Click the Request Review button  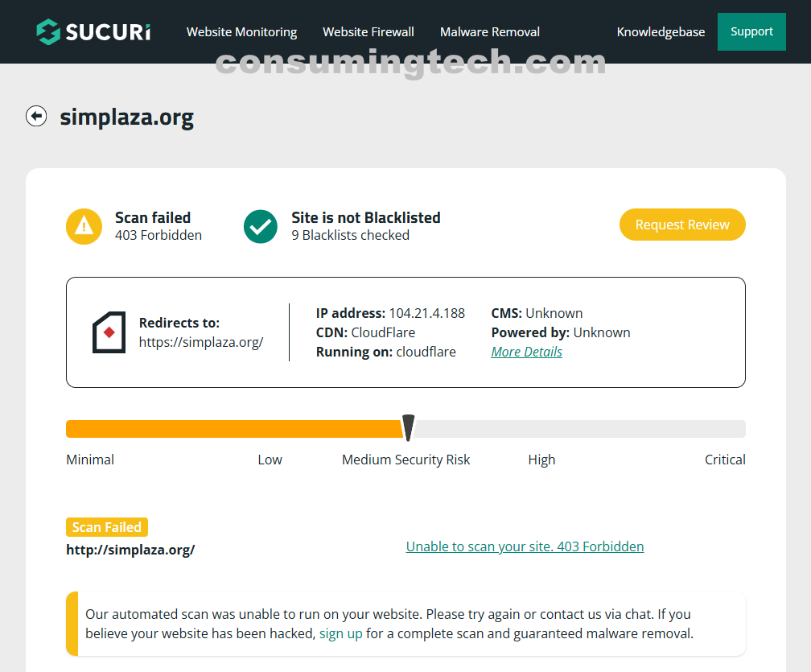tap(682, 225)
